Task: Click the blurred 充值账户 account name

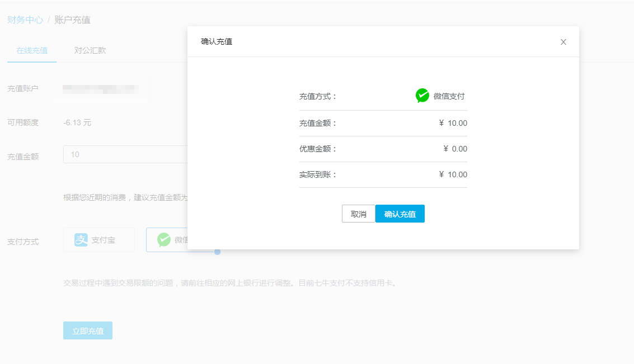Action: coord(101,88)
